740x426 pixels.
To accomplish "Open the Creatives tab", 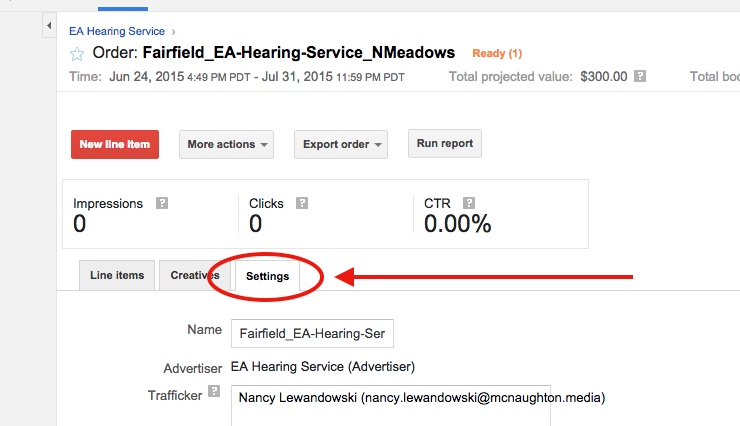I will [x=195, y=276].
